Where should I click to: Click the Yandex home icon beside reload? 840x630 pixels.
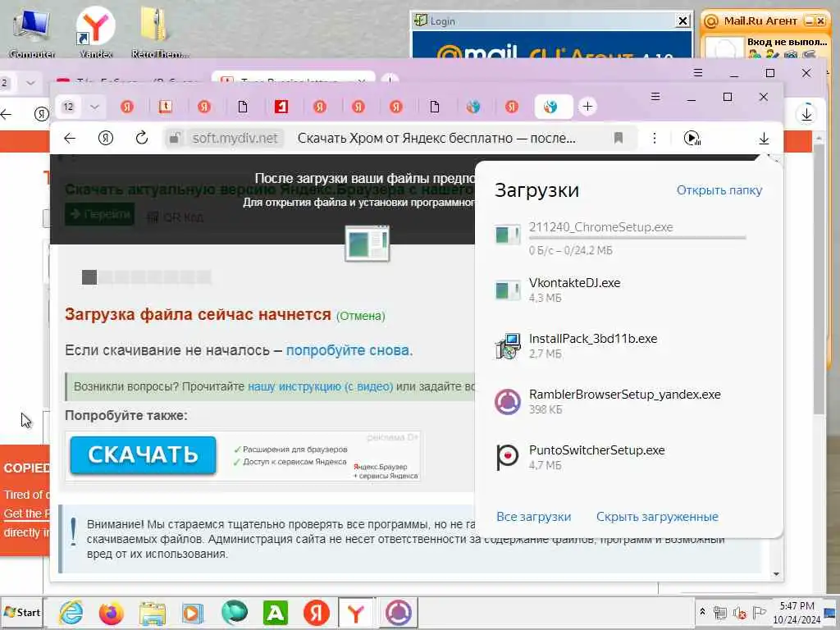point(106,138)
